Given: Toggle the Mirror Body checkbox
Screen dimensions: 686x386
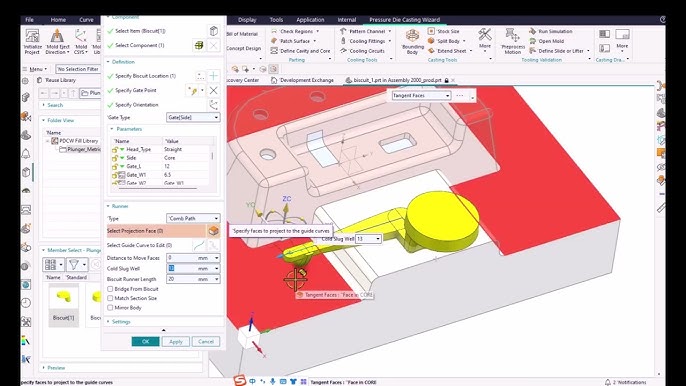Looking at the screenshot, I should click(110, 308).
